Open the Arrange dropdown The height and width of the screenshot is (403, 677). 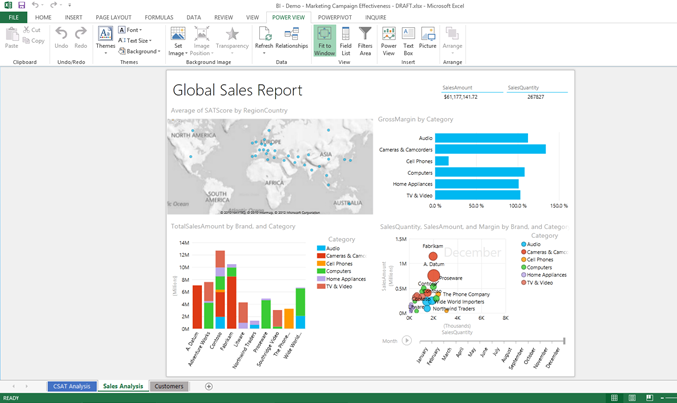coord(452,40)
